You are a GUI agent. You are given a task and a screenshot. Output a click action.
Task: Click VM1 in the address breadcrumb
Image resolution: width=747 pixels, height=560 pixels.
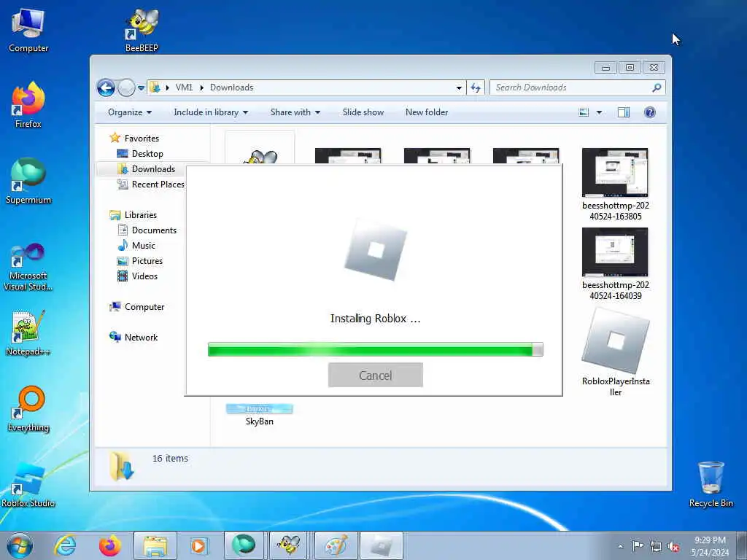pyautogui.click(x=184, y=87)
